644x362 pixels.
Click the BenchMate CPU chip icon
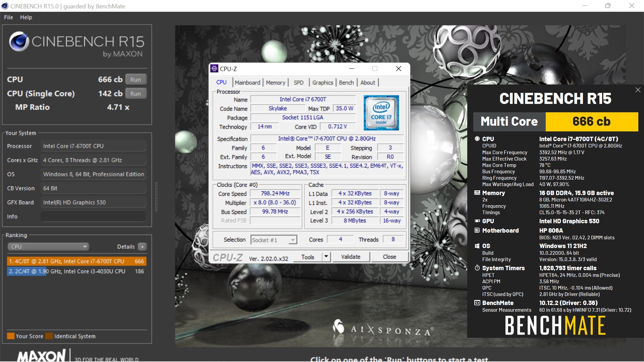click(477, 139)
